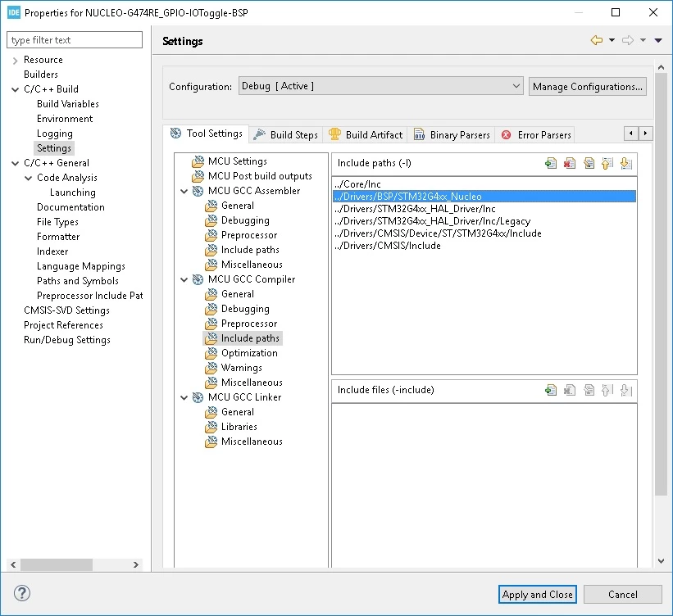The height and width of the screenshot is (616, 673).
Task: Click the Edit icon for include files
Action: coord(589,390)
